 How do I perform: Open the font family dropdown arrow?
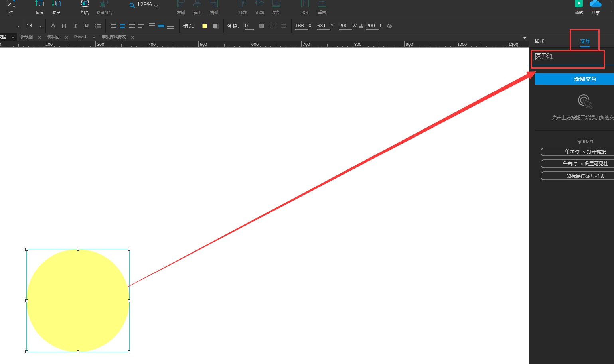[x=18, y=26]
